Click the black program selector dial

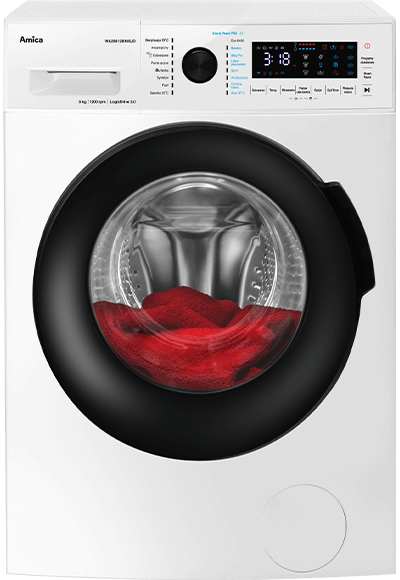tap(200, 65)
